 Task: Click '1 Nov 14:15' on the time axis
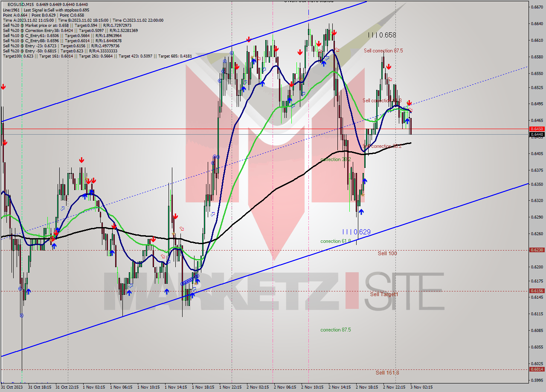(x=177, y=387)
